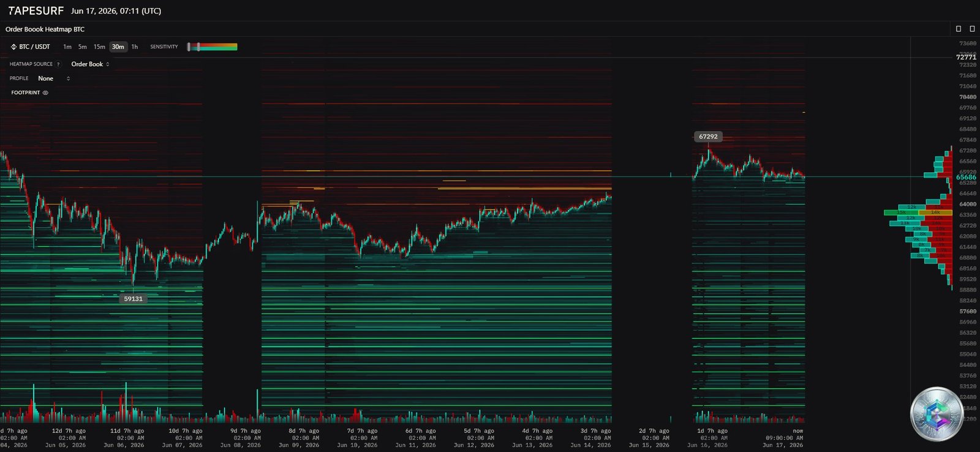The width and height of the screenshot is (980, 452).
Task: Click the 14k volume profile bar
Action: 935,213
